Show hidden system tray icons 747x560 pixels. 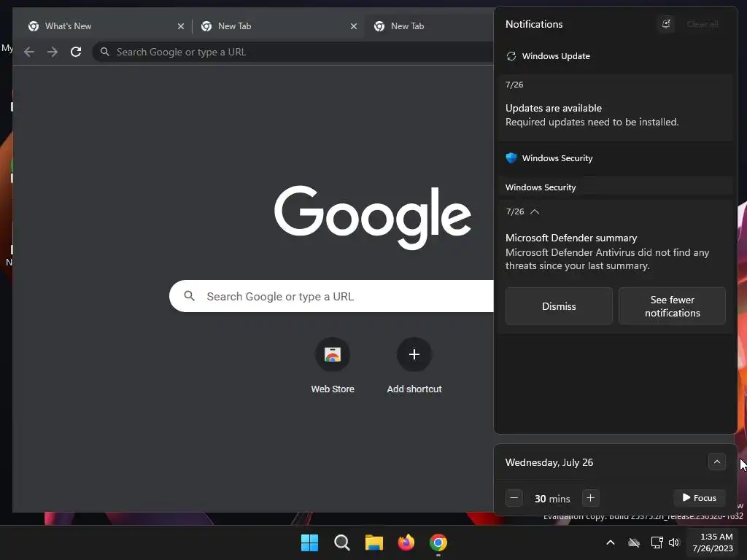(x=611, y=542)
